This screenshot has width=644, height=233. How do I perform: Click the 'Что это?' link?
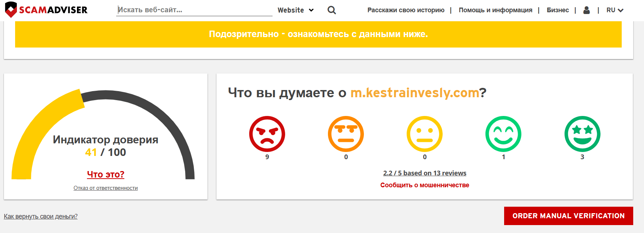(x=106, y=174)
